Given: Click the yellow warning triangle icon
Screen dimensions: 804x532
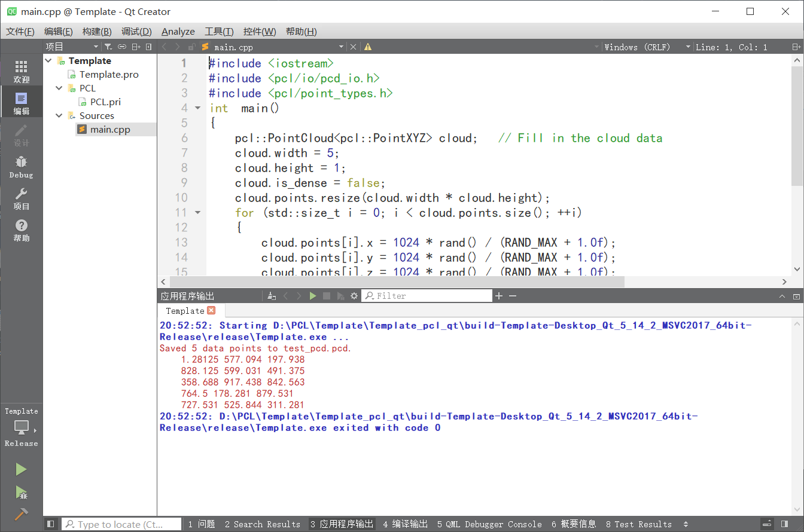Looking at the screenshot, I should pyautogui.click(x=368, y=47).
